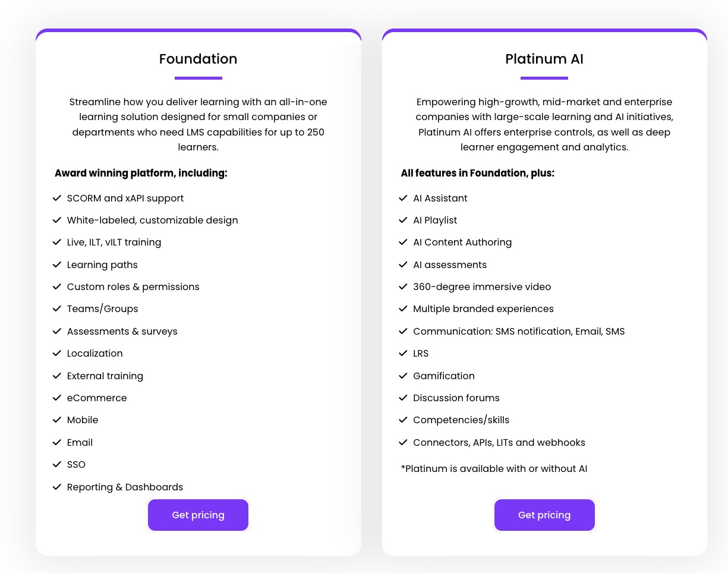Click the 360-degree immersive video feature

point(482,286)
